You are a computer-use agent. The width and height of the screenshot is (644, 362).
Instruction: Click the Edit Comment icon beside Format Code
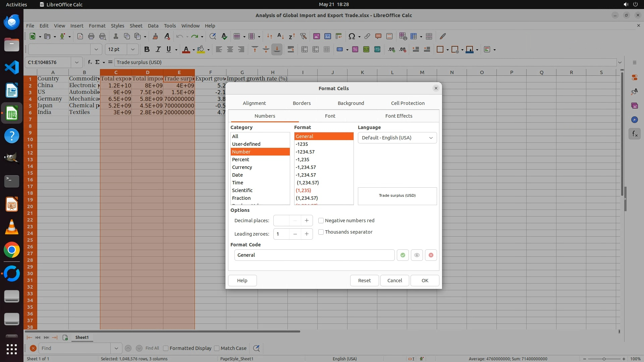tap(417, 255)
